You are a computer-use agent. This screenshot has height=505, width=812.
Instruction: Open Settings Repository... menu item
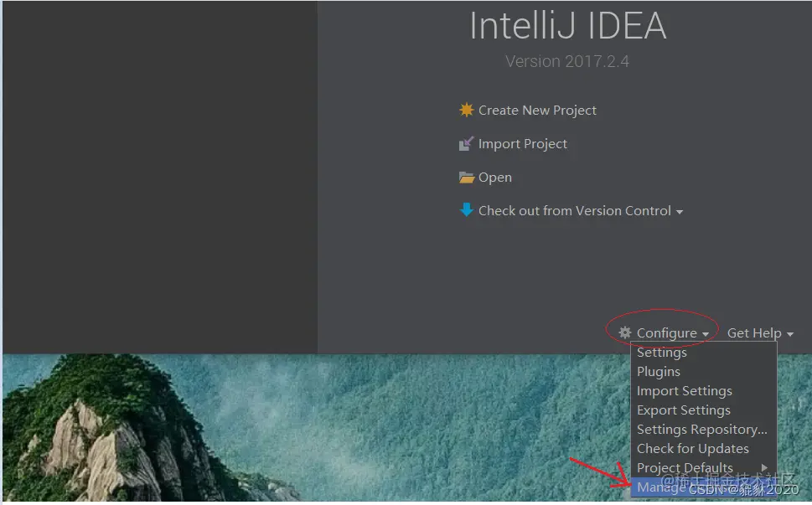(x=702, y=430)
